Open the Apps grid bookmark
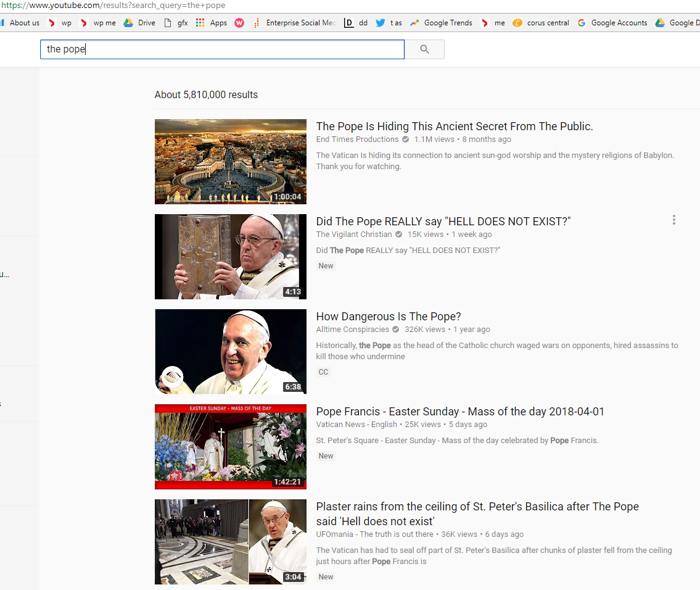The height and width of the screenshot is (590, 700). coord(212,23)
